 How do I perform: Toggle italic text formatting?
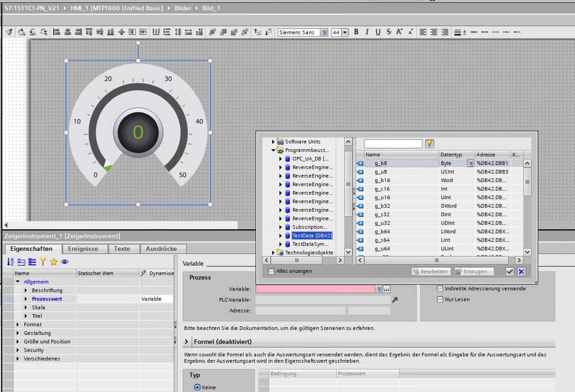[x=367, y=32]
